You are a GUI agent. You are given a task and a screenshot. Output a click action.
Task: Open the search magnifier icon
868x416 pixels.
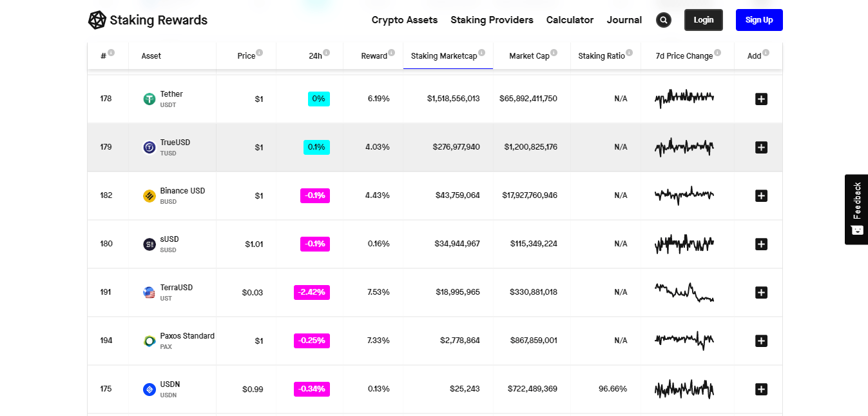point(664,20)
